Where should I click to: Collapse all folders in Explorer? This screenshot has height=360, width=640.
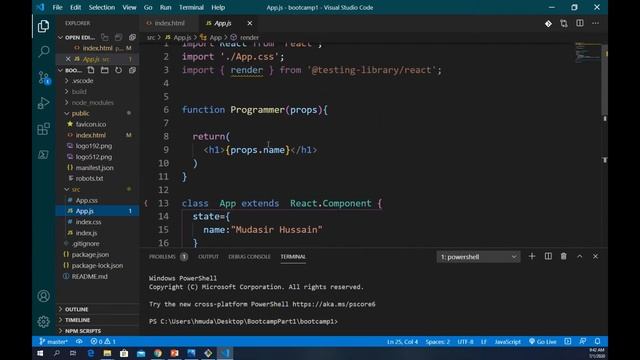coord(132,70)
